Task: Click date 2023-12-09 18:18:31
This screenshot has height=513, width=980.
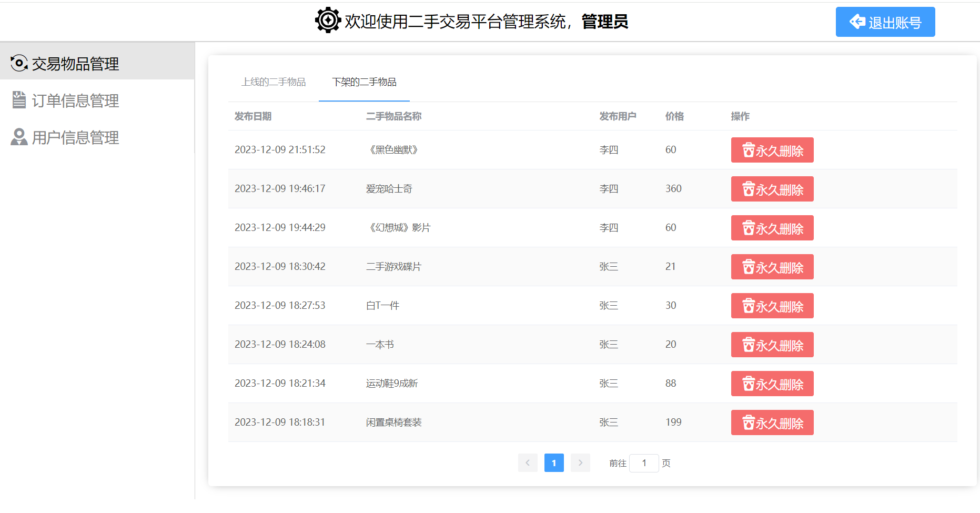Action: [x=280, y=423]
